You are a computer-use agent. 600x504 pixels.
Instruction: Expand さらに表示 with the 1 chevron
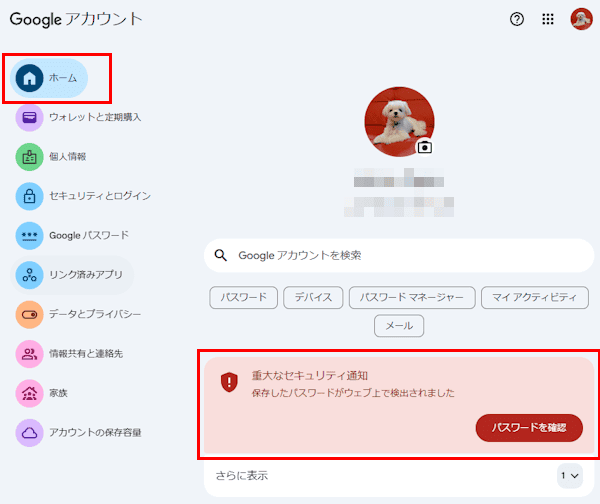[569, 476]
